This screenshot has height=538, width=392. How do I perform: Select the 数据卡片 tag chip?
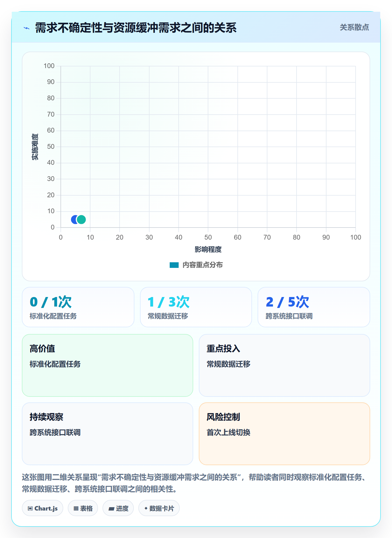click(159, 508)
